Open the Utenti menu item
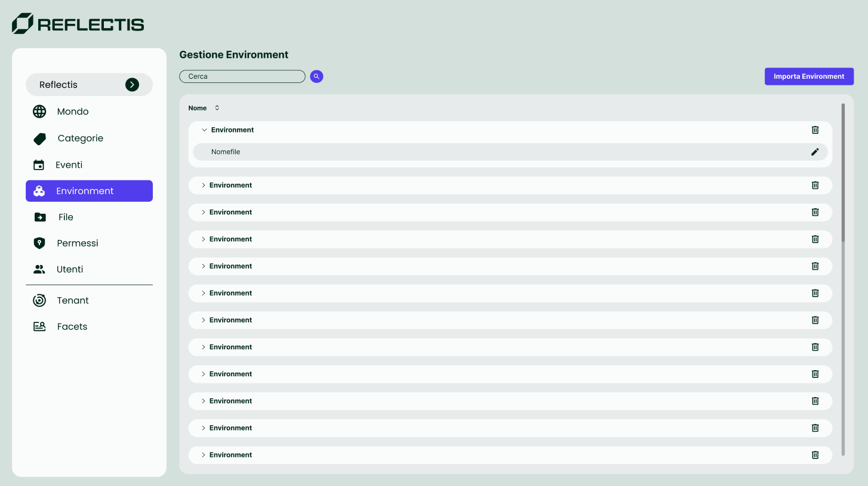The image size is (868, 486). (70, 269)
